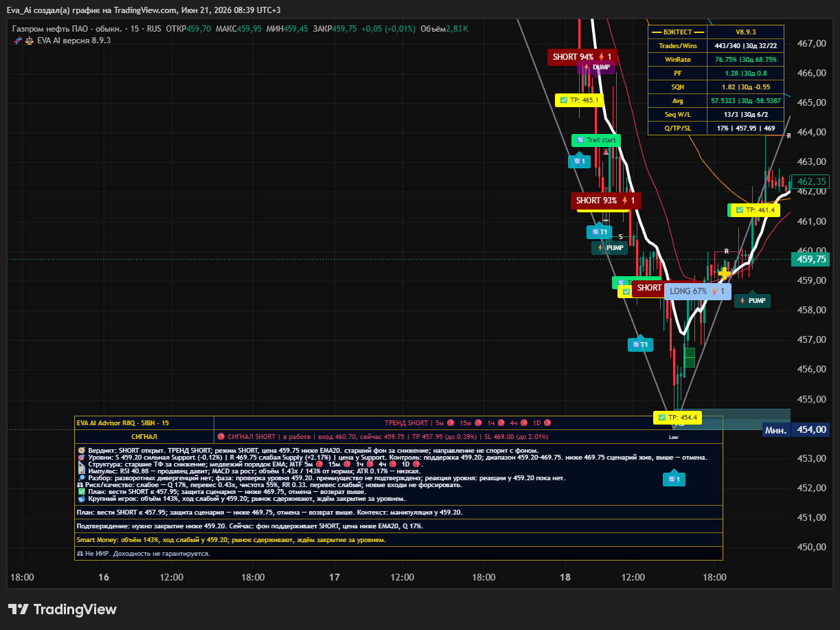840x630 pixels.
Task: Click the red circle after 1D in trend row
Action: pyautogui.click(x=547, y=423)
